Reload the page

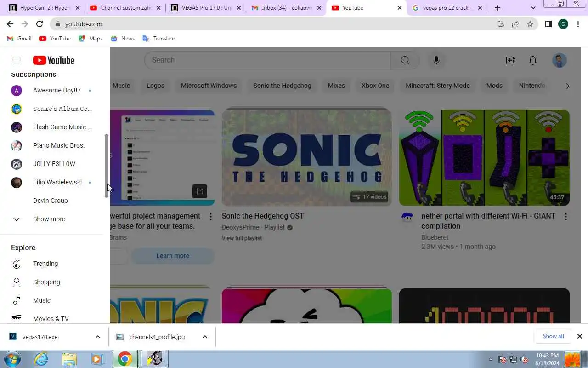[40, 24]
